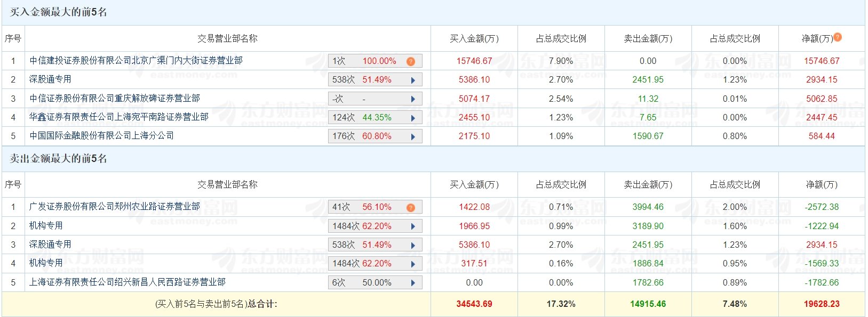Expand arrow for 机构专用 row with -1569.33 net
The width and height of the screenshot is (868, 317).
[x=413, y=264]
